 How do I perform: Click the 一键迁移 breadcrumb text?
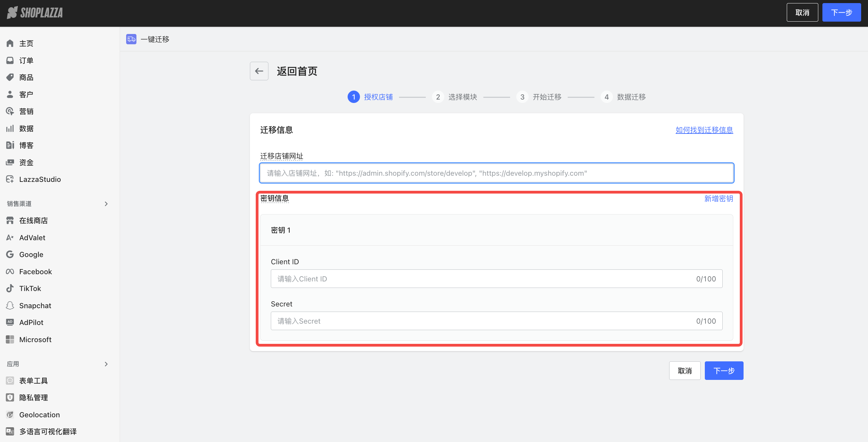tap(155, 39)
